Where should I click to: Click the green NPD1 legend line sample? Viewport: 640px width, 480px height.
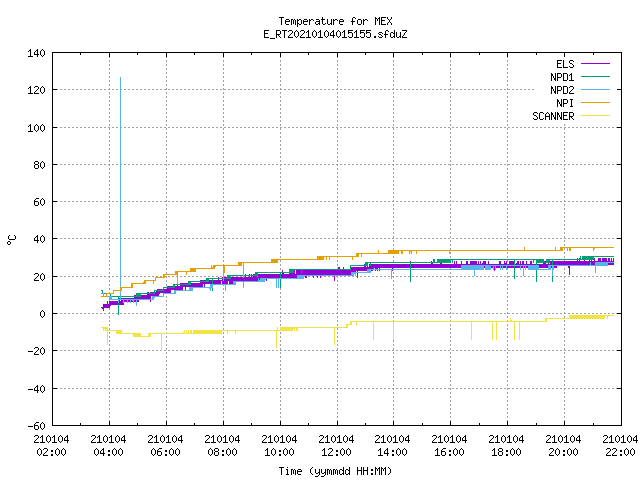pos(595,76)
